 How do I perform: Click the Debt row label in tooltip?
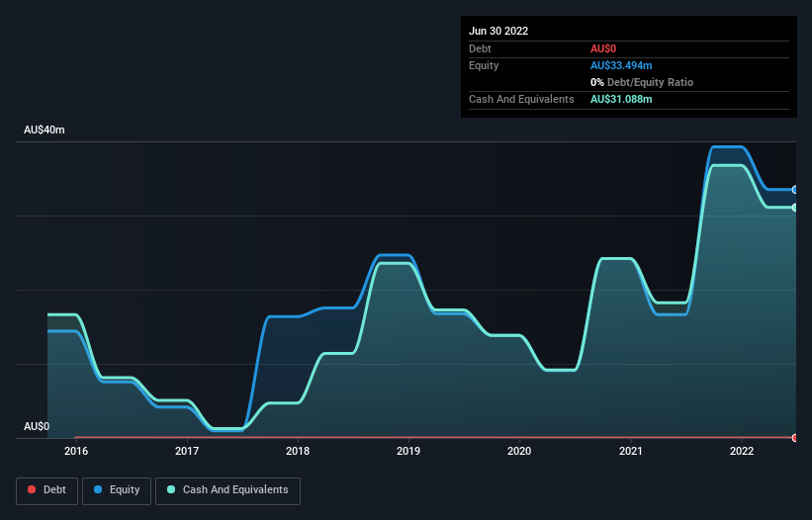pyautogui.click(x=480, y=48)
